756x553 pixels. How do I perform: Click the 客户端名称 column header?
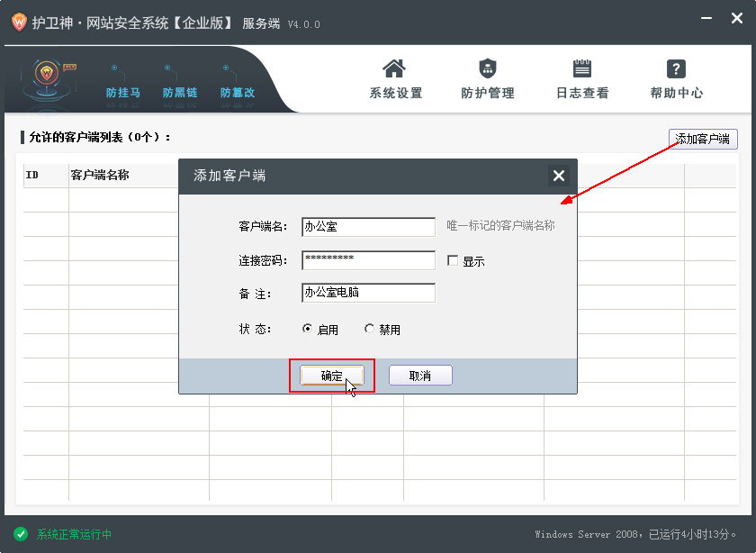(100, 176)
